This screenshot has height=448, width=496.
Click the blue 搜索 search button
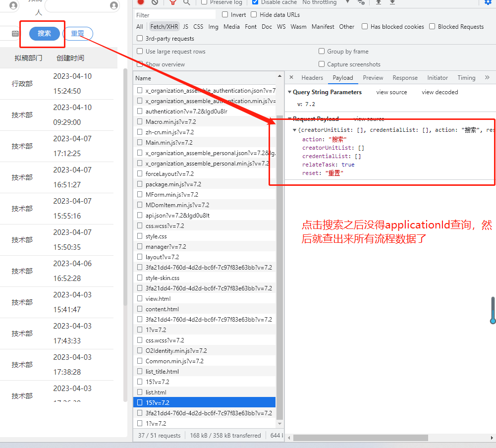45,34
